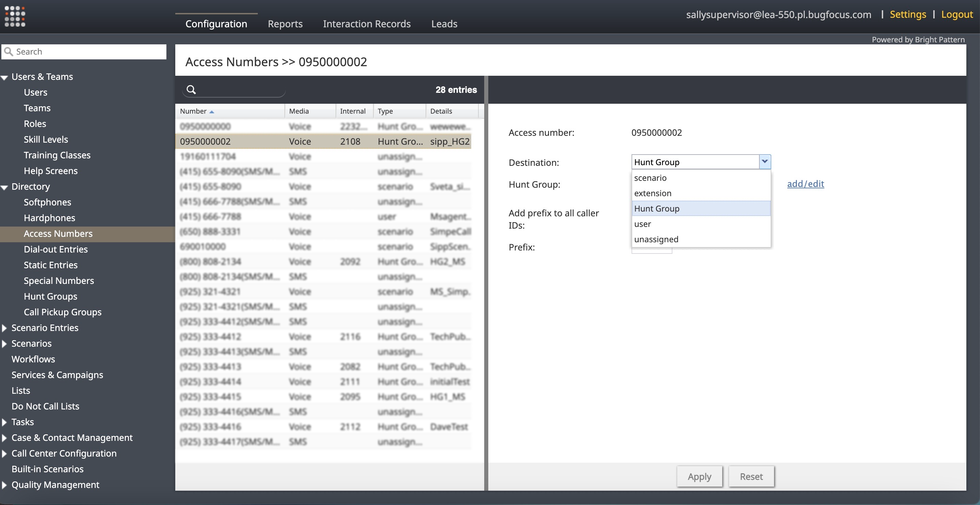Open Roles in the sidebar

click(35, 123)
